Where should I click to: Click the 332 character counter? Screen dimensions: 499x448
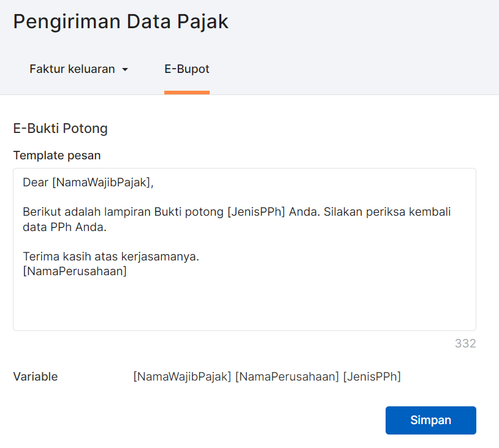[x=465, y=344]
